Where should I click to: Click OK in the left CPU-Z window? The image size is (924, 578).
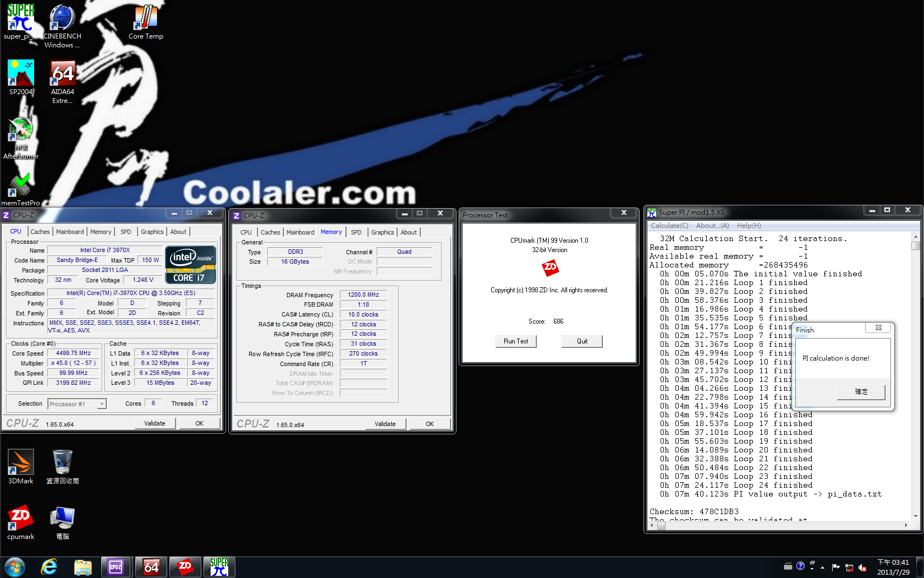(x=199, y=423)
